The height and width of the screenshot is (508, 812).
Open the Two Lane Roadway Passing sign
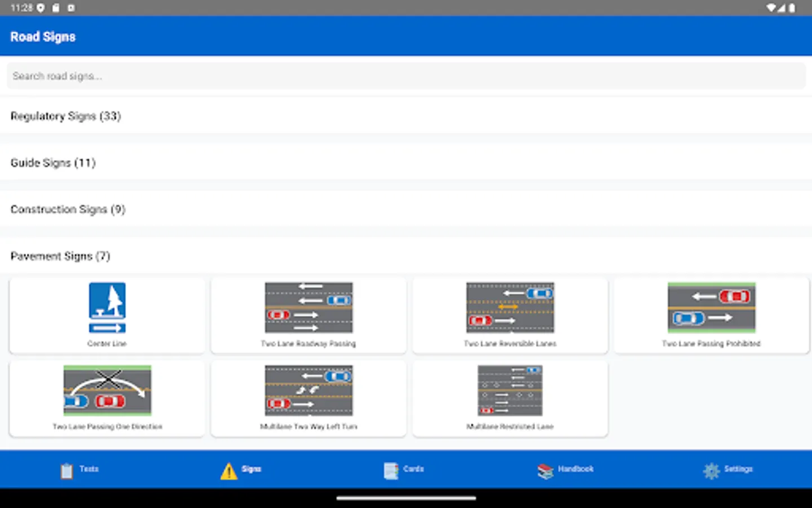coord(308,315)
